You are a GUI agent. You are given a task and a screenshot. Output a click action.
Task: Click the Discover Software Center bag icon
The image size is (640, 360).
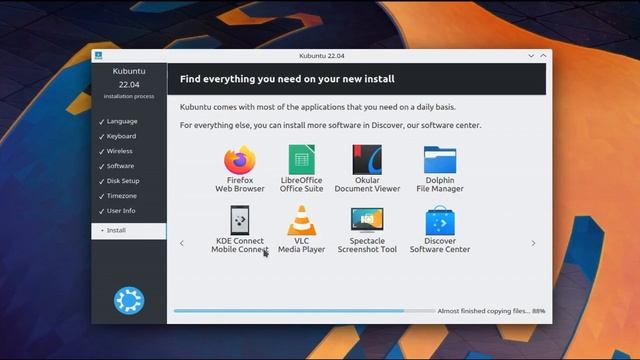[x=440, y=220]
